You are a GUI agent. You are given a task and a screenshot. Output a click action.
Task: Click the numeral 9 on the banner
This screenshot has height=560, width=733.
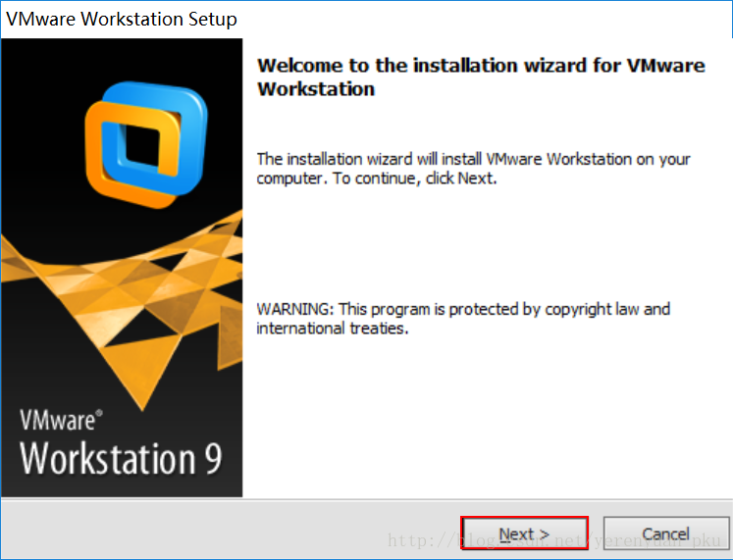point(212,459)
